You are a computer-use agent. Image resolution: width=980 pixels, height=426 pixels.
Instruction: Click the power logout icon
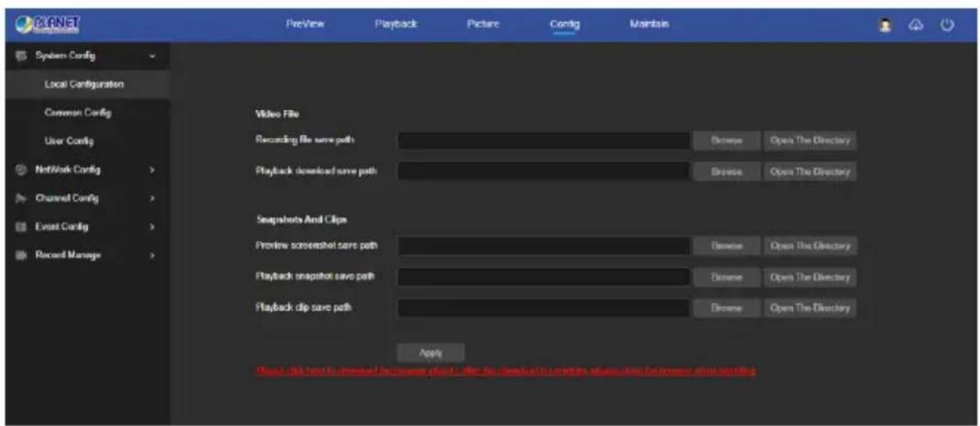tap(947, 24)
